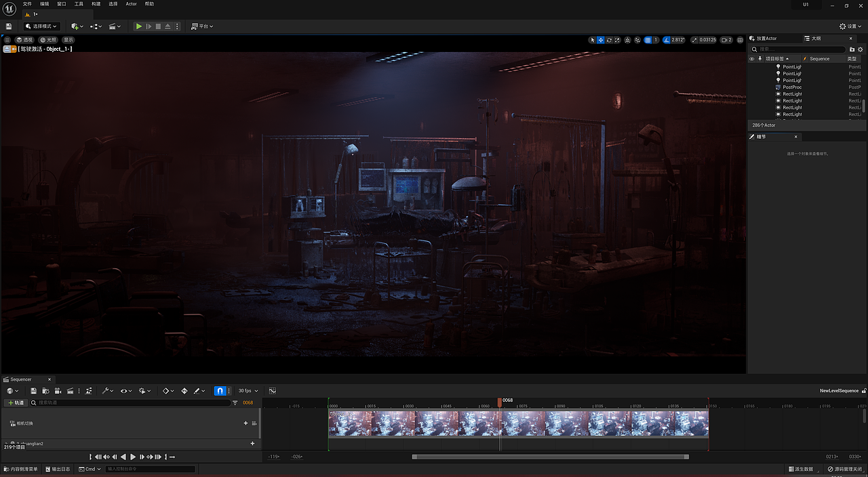
Task: Click Sequencer browse-to-asset folder icon
Action: click(x=46, y=391)
